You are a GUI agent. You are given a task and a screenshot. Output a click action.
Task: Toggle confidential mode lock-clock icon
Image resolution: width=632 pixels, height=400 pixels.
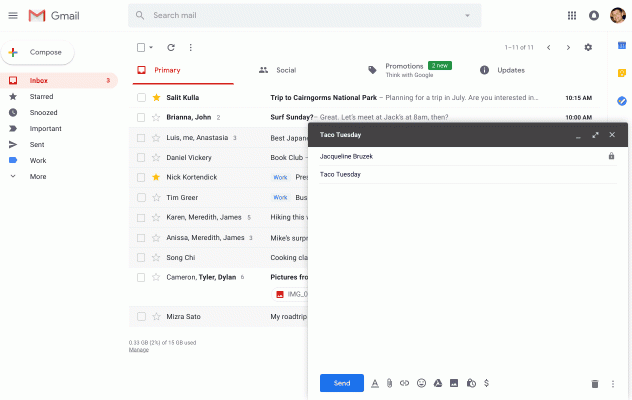pyautogui.click(x=470, y=383)
